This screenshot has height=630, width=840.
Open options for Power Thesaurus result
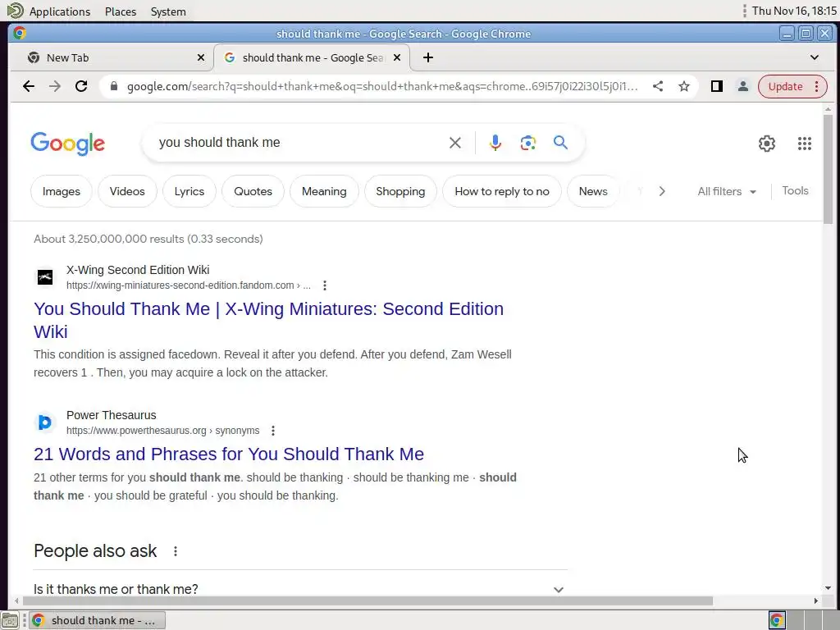click(273, 431)
